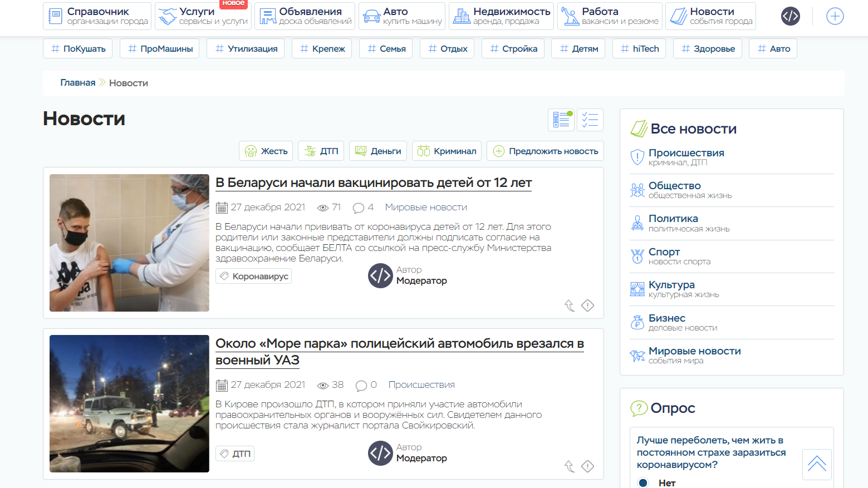Open the police car crash photo thumbnail
This screenshot has height=488, width=868.
[x=129, y=403]
